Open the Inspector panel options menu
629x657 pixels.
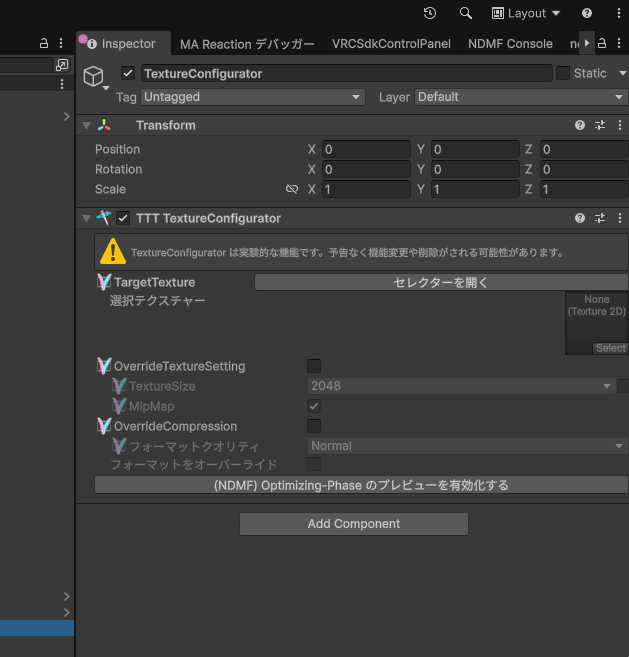619,43
